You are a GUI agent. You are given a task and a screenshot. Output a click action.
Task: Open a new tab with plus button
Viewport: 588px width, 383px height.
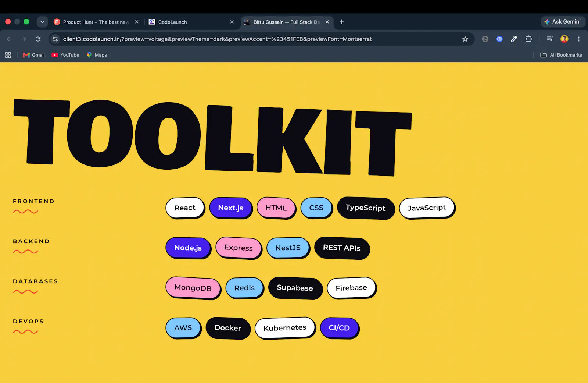coord(341,22)
